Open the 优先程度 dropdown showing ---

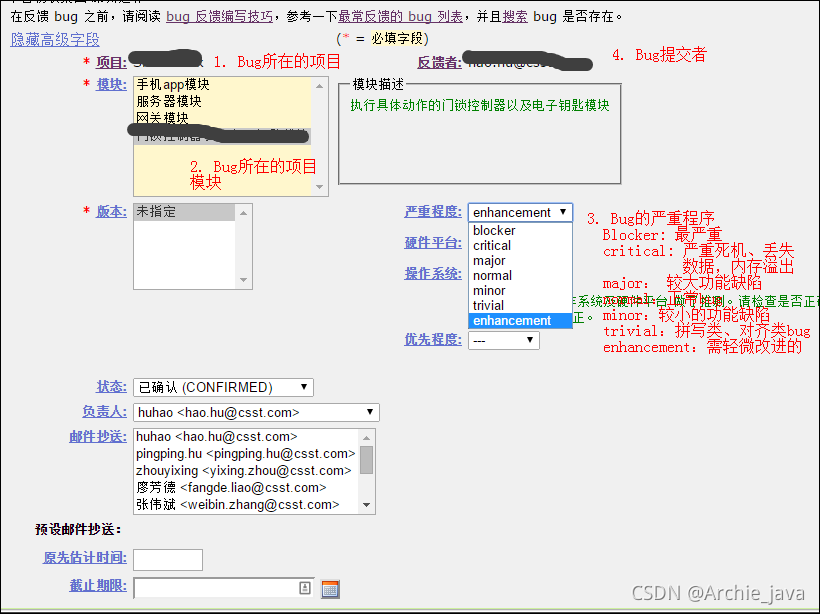(503, 339)
